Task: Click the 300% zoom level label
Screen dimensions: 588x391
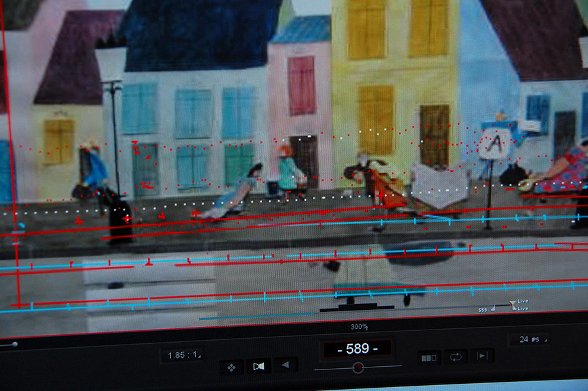Action: [x=359, y=327]
